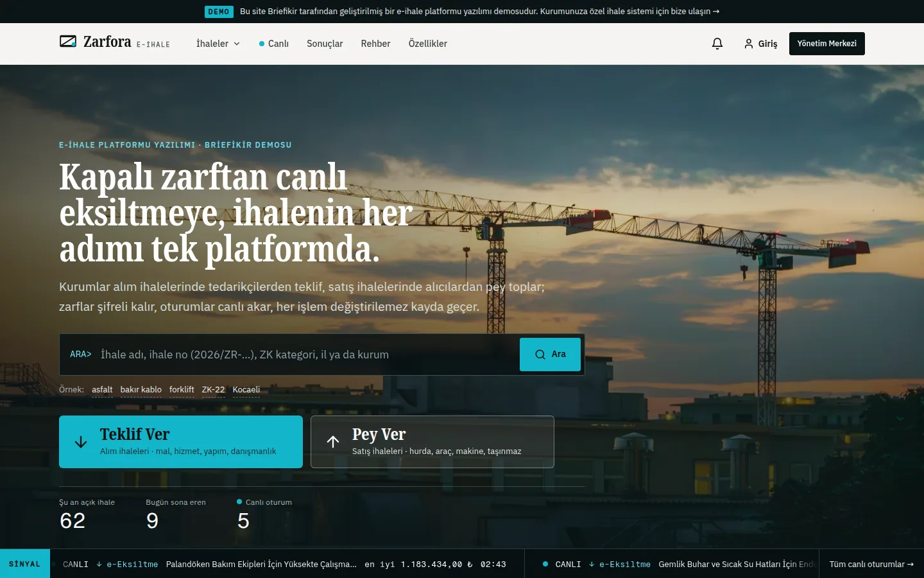Open the Canlı nav item
924x578 pixels.
click(274, 44)
